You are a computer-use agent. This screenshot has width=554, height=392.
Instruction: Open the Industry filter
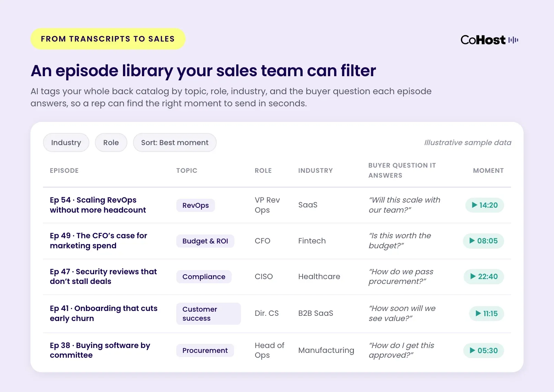point(66,143)
